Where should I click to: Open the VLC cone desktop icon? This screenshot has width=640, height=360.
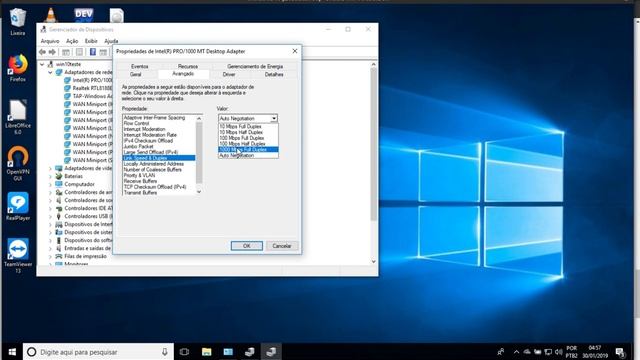51,15
